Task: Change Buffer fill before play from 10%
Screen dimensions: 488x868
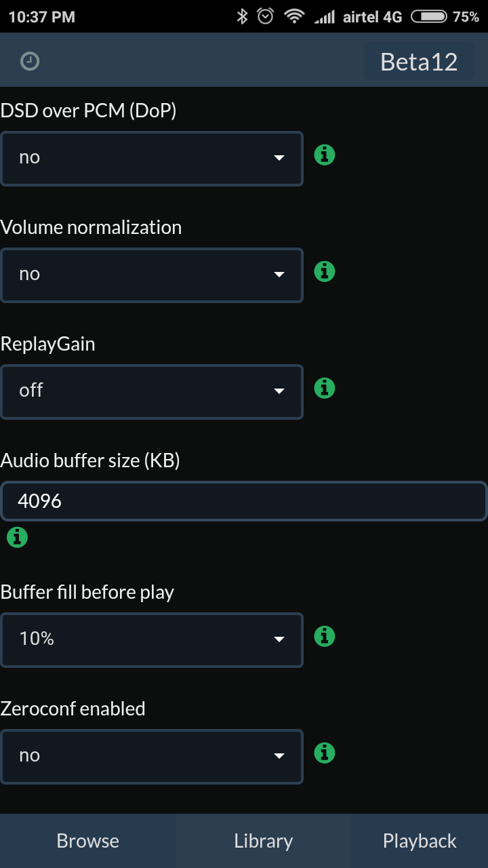Action: click(152, 640)
